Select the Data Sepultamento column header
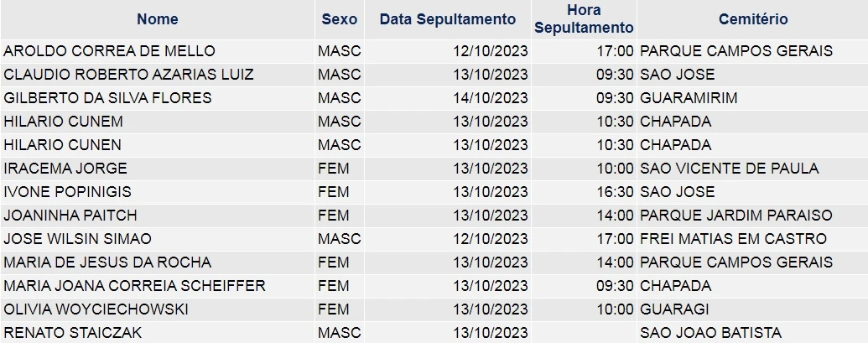Viewport: 868px width, 343px height. [x=448, y=19]
